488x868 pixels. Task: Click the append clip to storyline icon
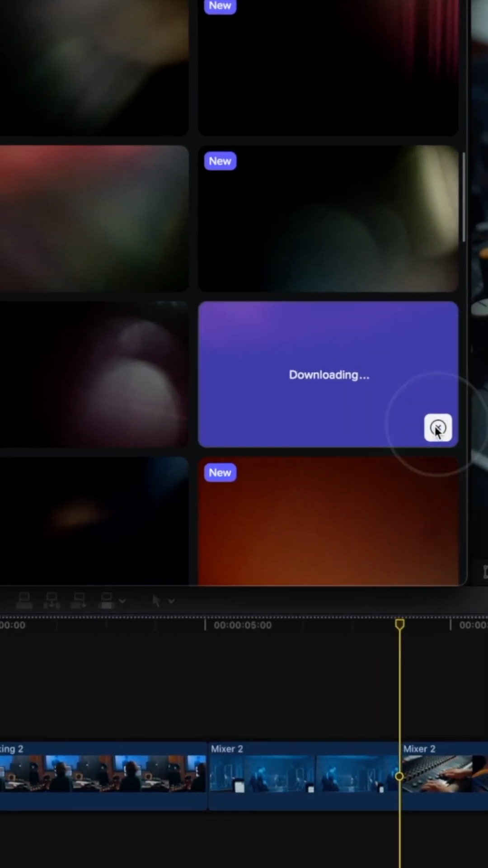coord(79,600)
